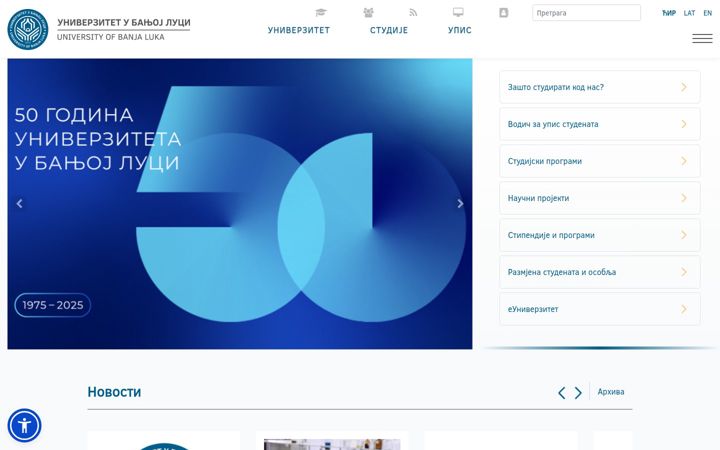Open Научни пројекти link

point(600,198)
